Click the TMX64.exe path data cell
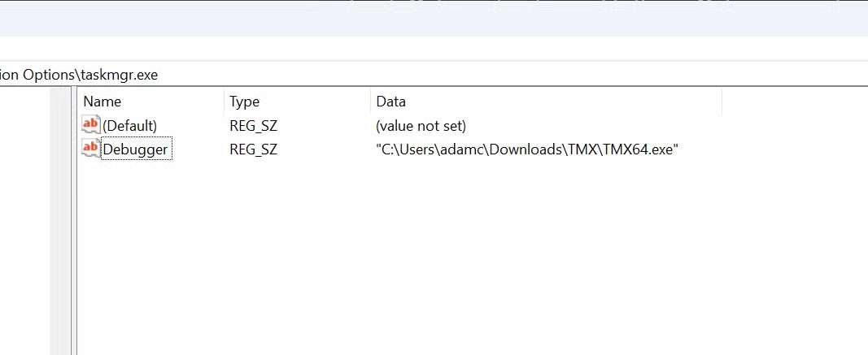 click(x=528, y=149)
